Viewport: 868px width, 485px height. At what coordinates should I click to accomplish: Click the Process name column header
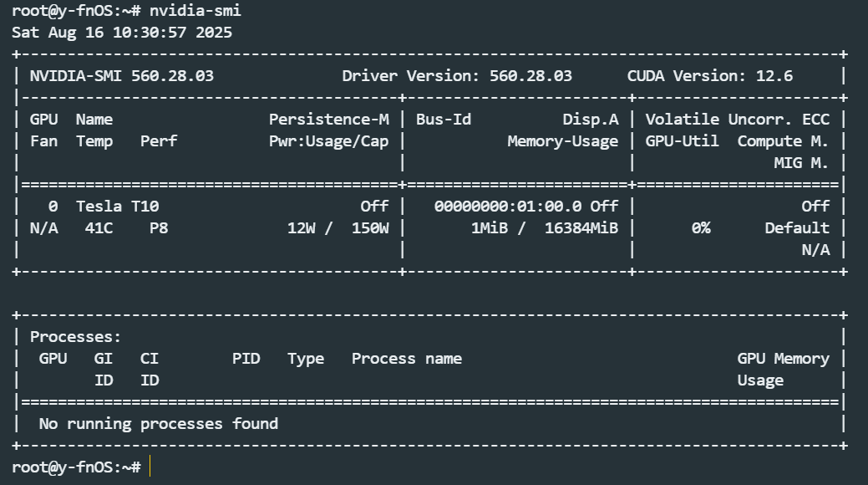[x=406, y=359]
